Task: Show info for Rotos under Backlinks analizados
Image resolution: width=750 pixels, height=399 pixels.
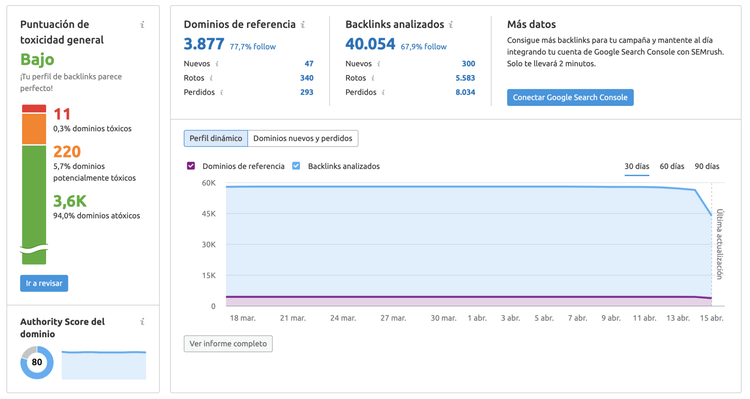Action: click(373, 78)
